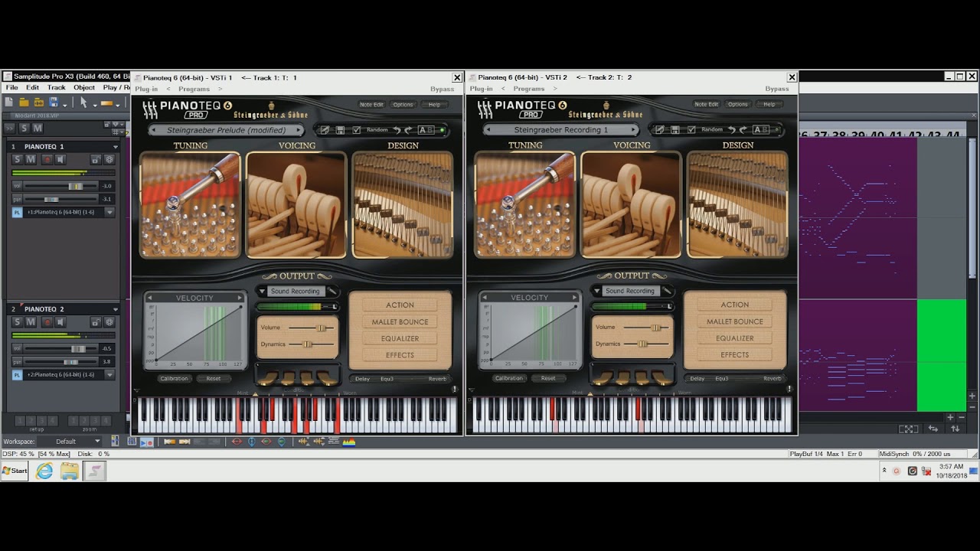Open the TUNING panel thumbnail in VSTi 1
Image resolution: width=980 pixels, height=551 pixels.
(190, 204)
